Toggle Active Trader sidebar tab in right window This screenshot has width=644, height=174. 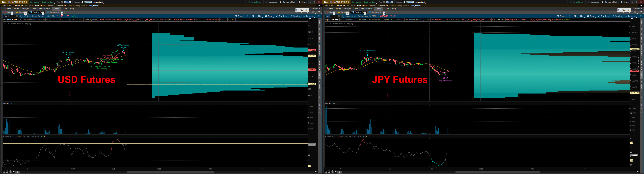[x=642, y=51]
